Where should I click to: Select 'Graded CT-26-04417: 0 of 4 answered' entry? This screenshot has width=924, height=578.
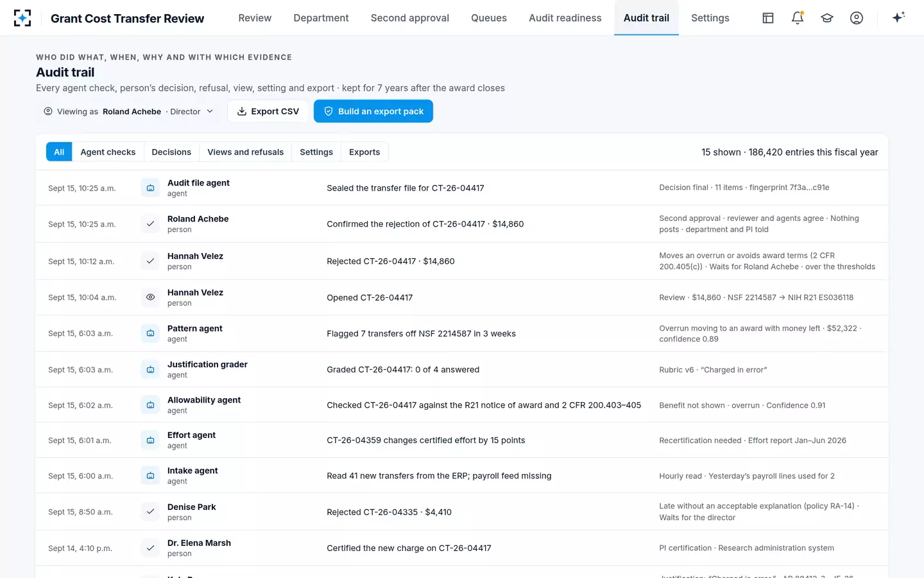click(x=462, y=370)
